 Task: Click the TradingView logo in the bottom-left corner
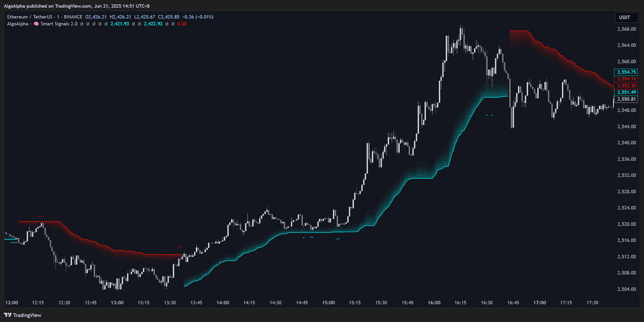[x=23, y=315]
